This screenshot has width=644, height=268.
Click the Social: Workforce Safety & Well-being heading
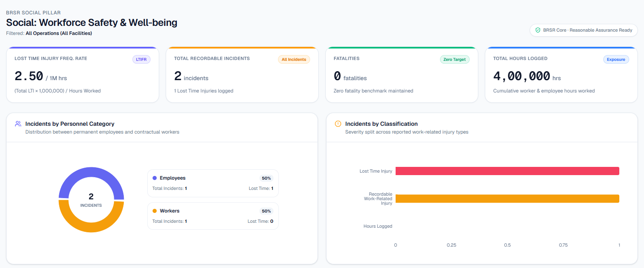pyautogui.click(x=92, y=23)
